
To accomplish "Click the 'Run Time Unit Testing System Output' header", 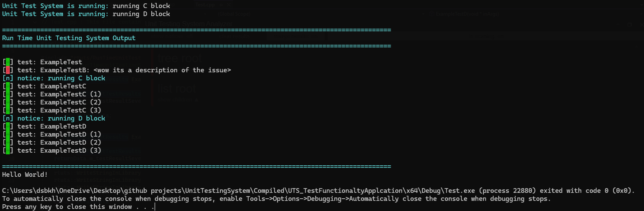I will point(69,38).
